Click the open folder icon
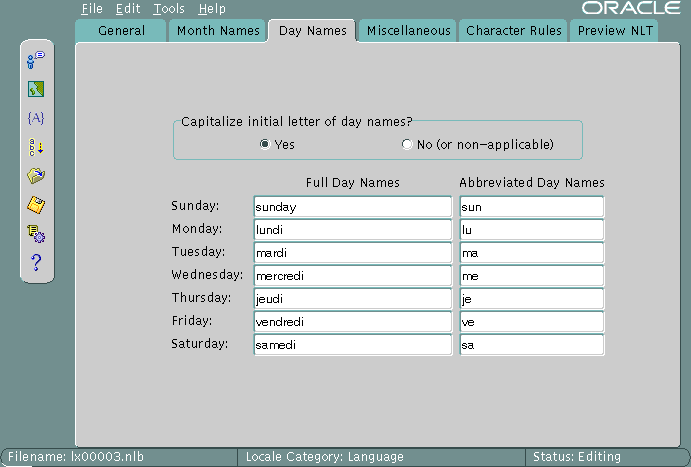The height and width of the screenshot is (467, 691). [x=36, y=176]
